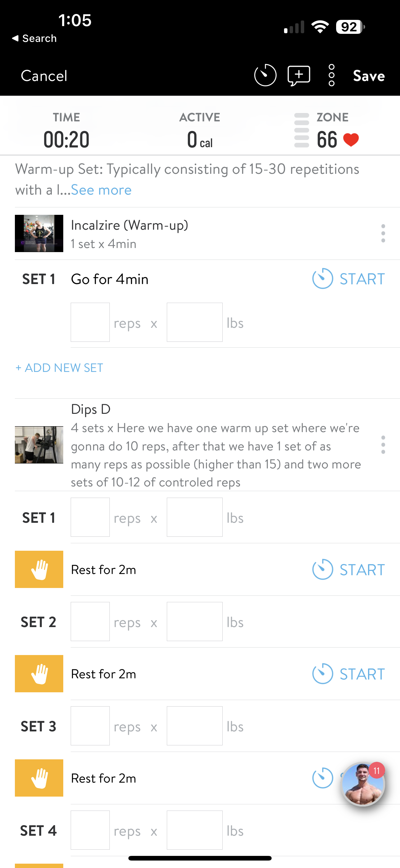This screenshot has width=400, height=868.
Task: Start rest timer after Dips Set 1
Action: click(x=349, y=569)
